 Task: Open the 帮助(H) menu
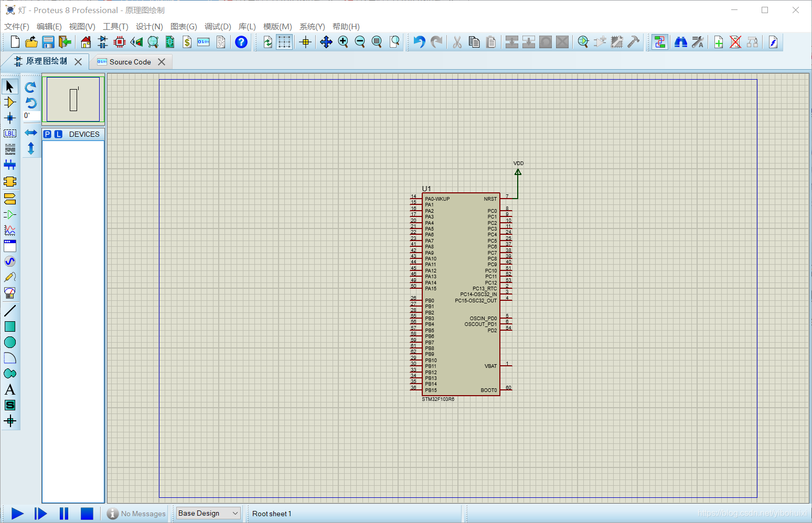346,27
